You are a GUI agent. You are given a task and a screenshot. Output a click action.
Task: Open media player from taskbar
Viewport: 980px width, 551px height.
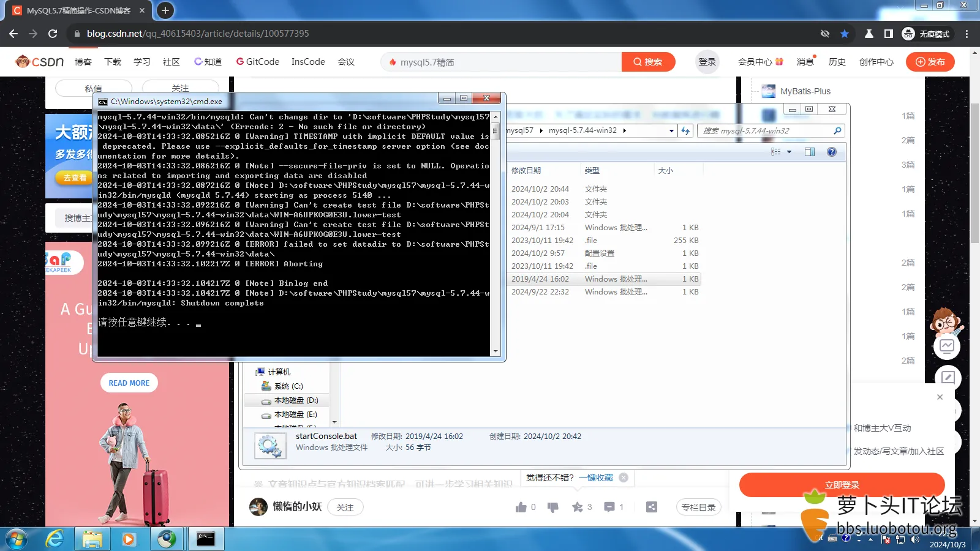coord(128,539)
